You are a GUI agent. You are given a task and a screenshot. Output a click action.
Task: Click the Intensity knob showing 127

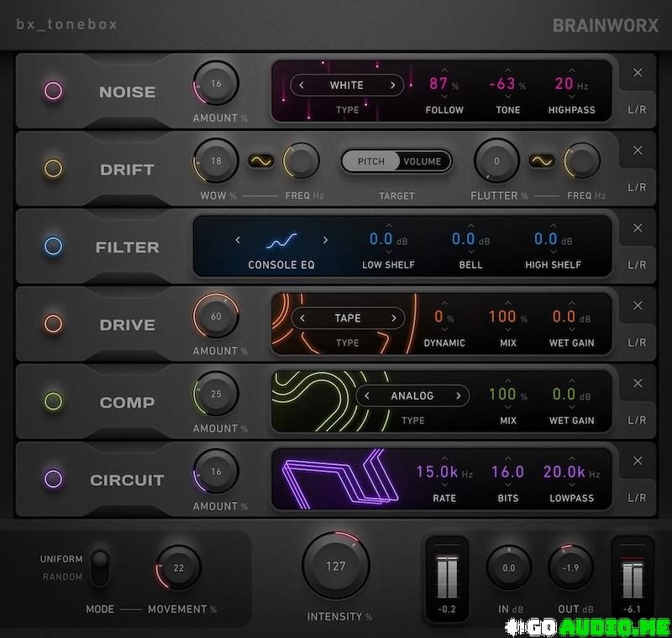(x=335, y=567)
